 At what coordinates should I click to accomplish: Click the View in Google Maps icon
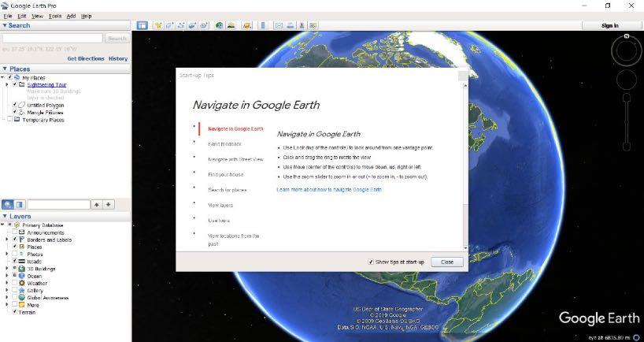[x=313, y=25]
